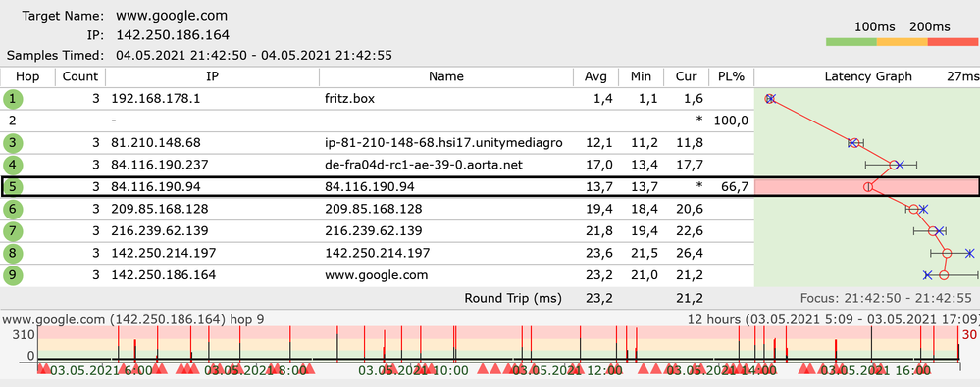This screenshot has height=387, width=980.
Task: Click the green hop 3 circle icon
Action: point(13,143)
